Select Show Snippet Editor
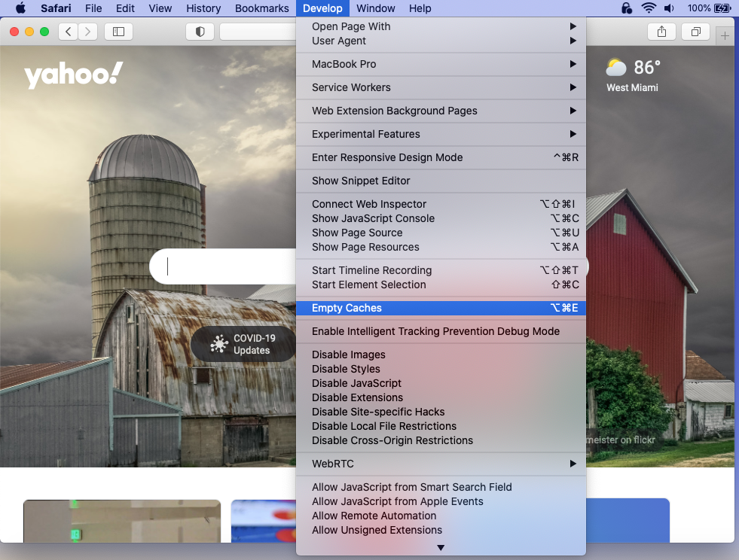The image size is (739, 560). click(441, 181)
